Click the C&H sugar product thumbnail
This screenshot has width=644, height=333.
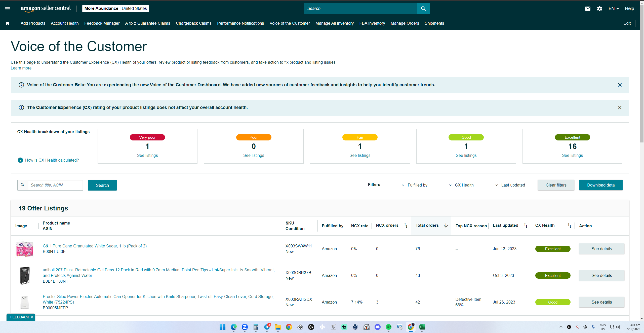pos(25,249)
